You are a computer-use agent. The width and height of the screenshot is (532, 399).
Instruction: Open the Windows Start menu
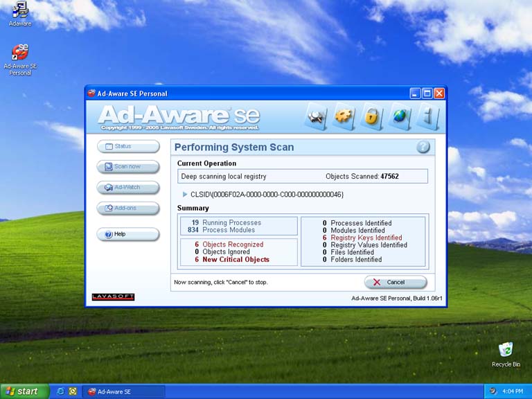[x=24, y=391]
